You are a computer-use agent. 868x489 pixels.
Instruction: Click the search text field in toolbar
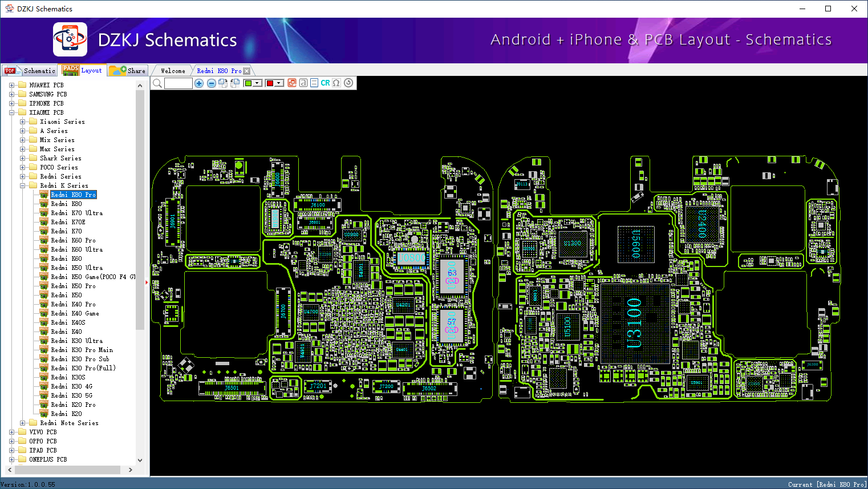pyautogui.click(x=179, y=83)
